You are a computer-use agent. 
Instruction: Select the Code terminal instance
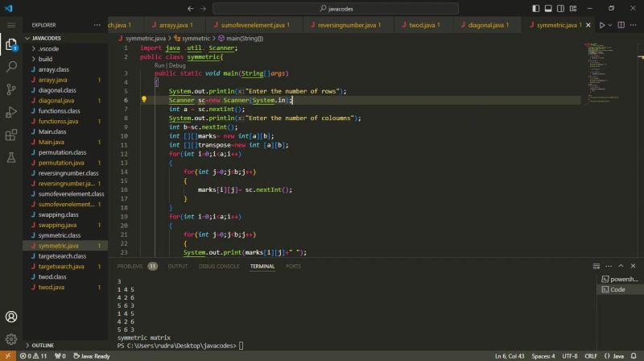[620, 289]
